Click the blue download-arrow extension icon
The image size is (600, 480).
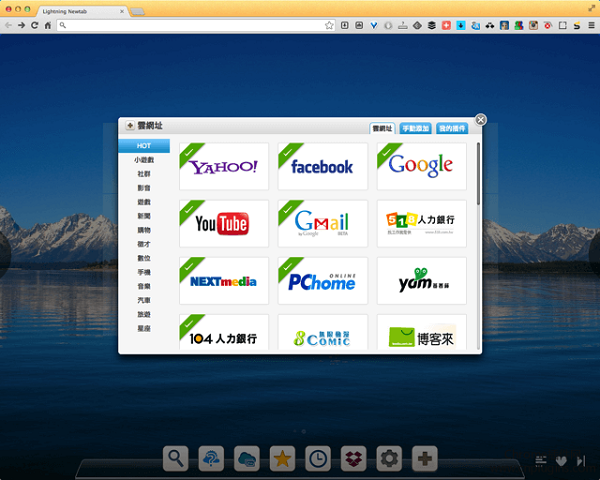(461, 25)
